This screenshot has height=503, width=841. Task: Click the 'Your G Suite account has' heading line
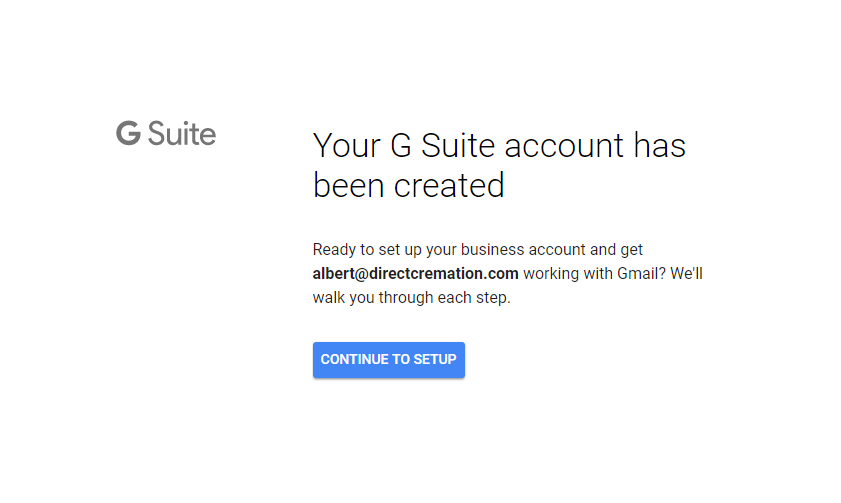coord(499,146)
